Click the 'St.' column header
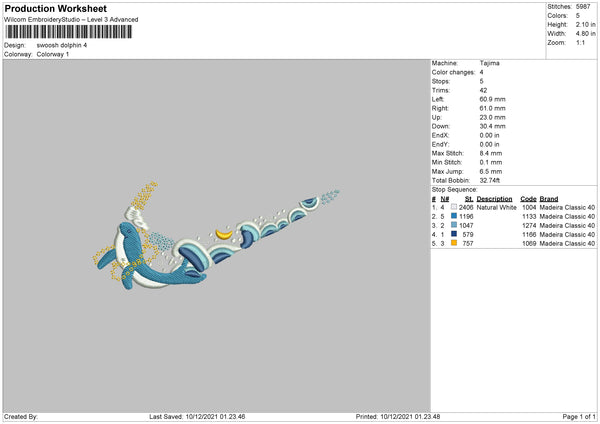 point(469,199)
